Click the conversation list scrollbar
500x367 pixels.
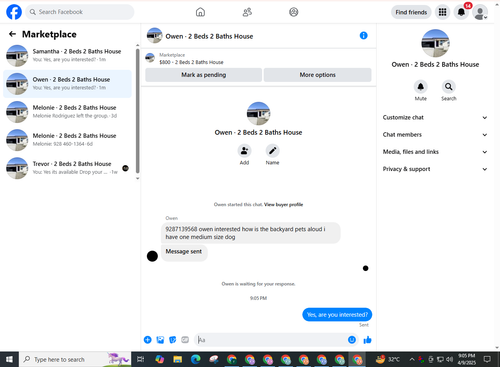click(x=137, y=111)
